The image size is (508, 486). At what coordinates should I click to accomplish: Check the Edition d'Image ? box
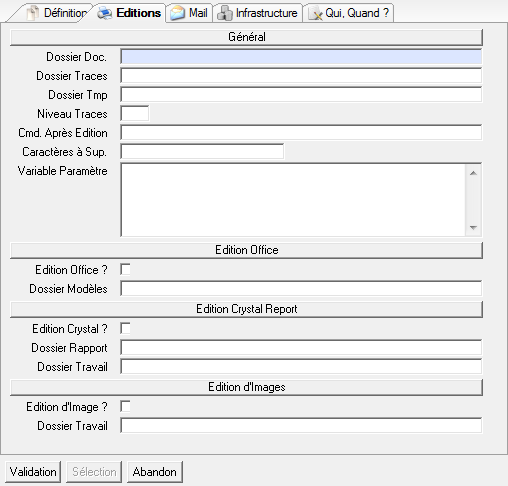tap(125, 406)
